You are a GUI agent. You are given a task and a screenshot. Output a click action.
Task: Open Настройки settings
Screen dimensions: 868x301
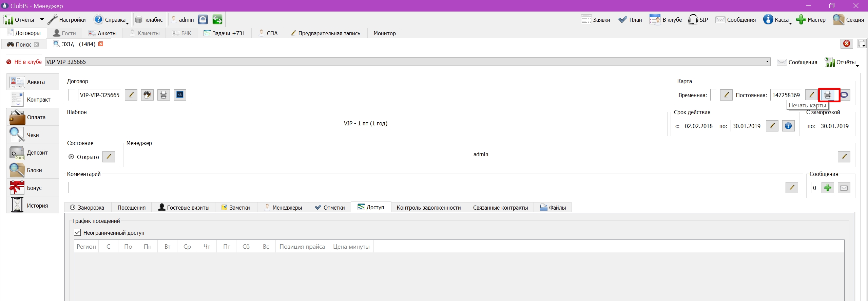[x=67, y=20]
